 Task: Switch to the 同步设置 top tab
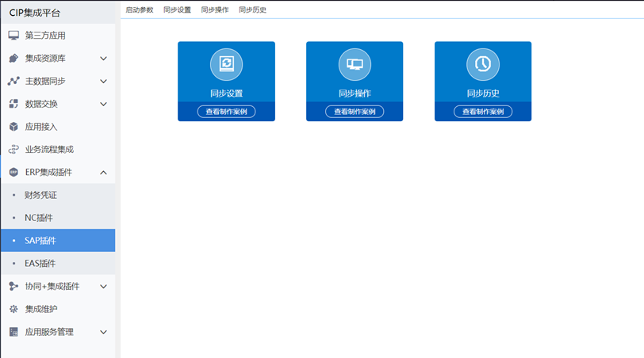(177, 10)
